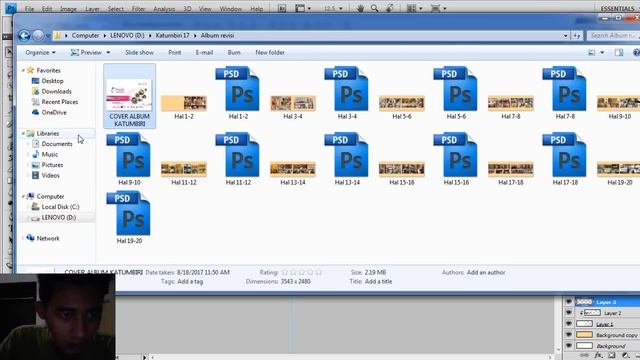Open the view options dropdown arrow
The image size is (640, 360).
(x=602, y=53)
